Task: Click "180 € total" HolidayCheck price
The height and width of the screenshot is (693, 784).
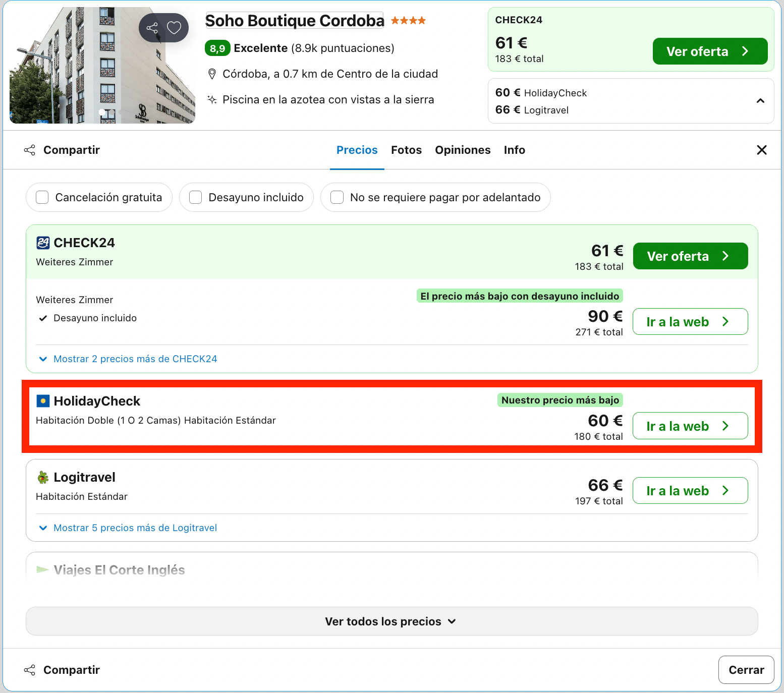Action: [598, 437]
